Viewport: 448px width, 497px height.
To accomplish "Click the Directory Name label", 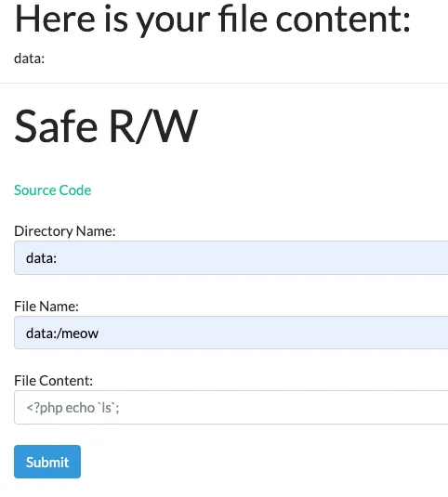I will coord(65,231).
